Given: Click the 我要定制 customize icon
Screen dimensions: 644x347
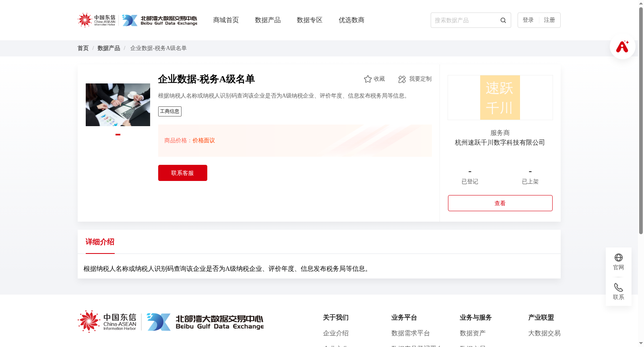Looking at the screenshot, I should pos(402,79).
